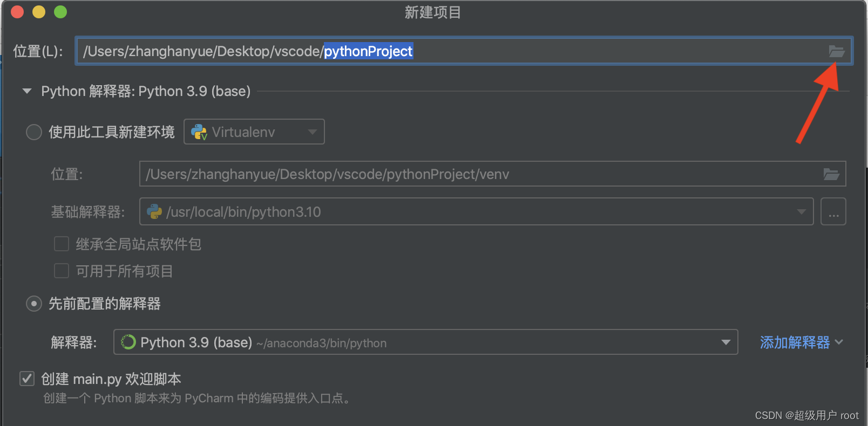868x426 pixels.
Task: Maximize window with green button
Action: (x=60, y=12)
